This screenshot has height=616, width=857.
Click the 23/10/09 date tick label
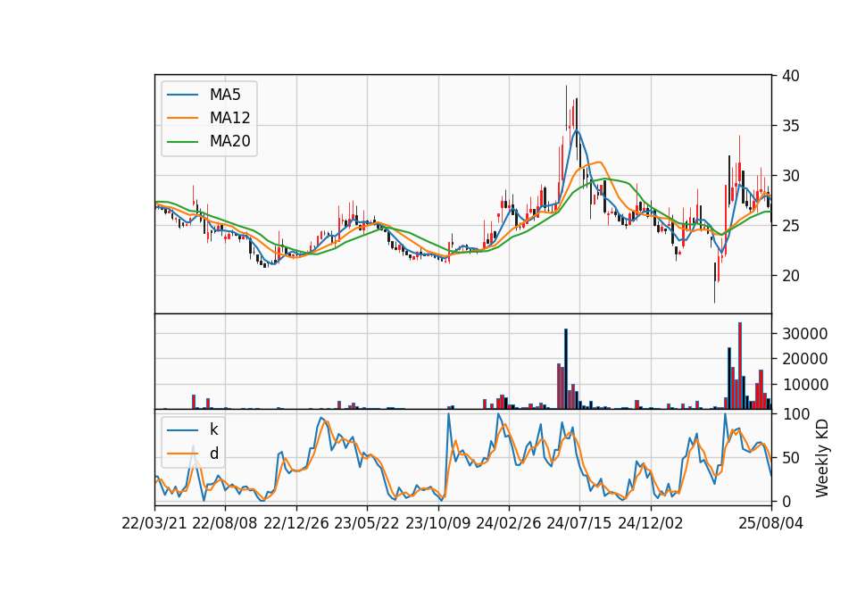437,523
